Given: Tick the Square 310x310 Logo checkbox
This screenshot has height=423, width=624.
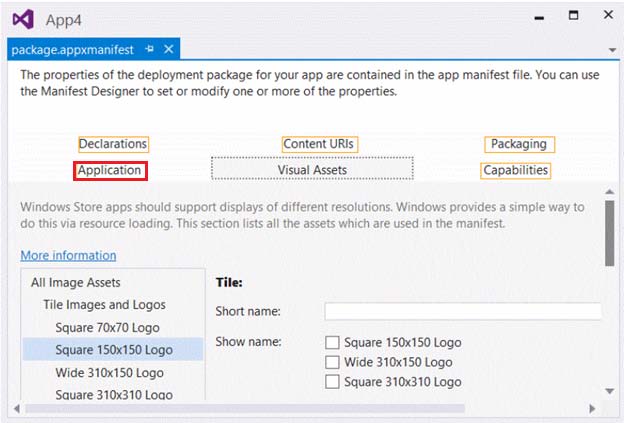Looking at the screenshot, I should point(332,382).
